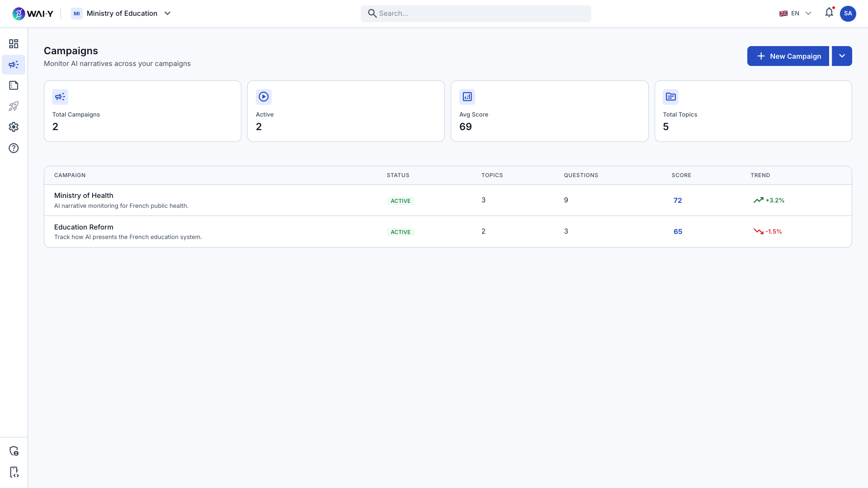Open settings via the gear icon
This screenshot has height=488, width=868.
[14, 127]
